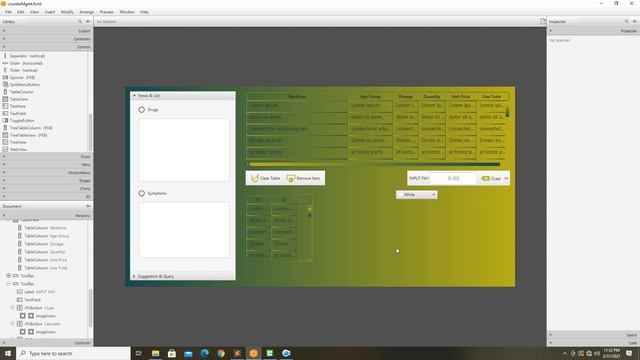This screenshot has width=640, height=360.
Task: Open the Arrange menu
Action: (x=87, y=12)
